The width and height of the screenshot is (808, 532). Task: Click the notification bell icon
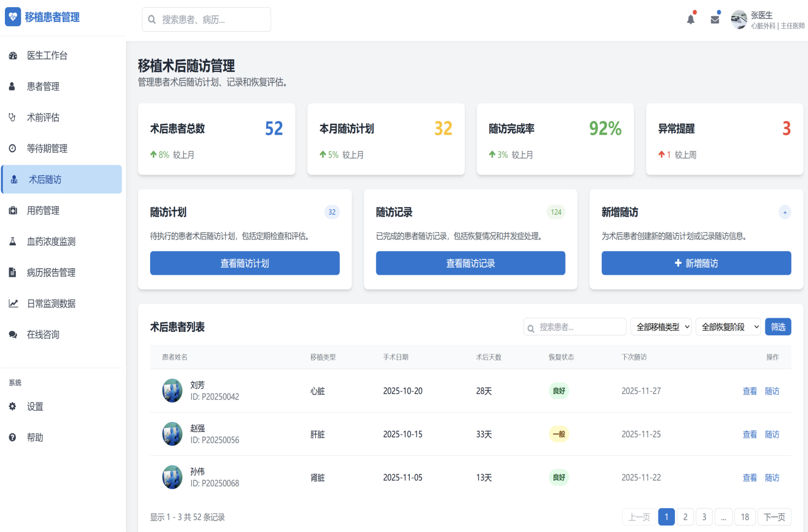pyautogui.click(x=691, y=20)
